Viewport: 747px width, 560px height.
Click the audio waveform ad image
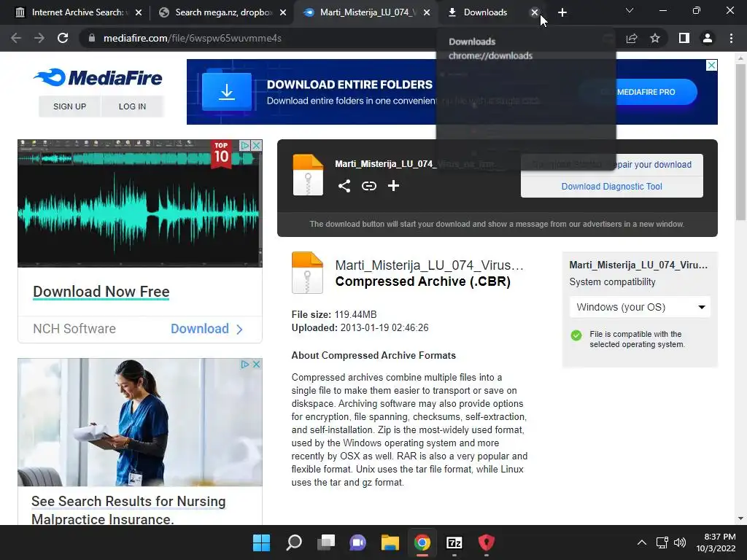click(139, 204)
